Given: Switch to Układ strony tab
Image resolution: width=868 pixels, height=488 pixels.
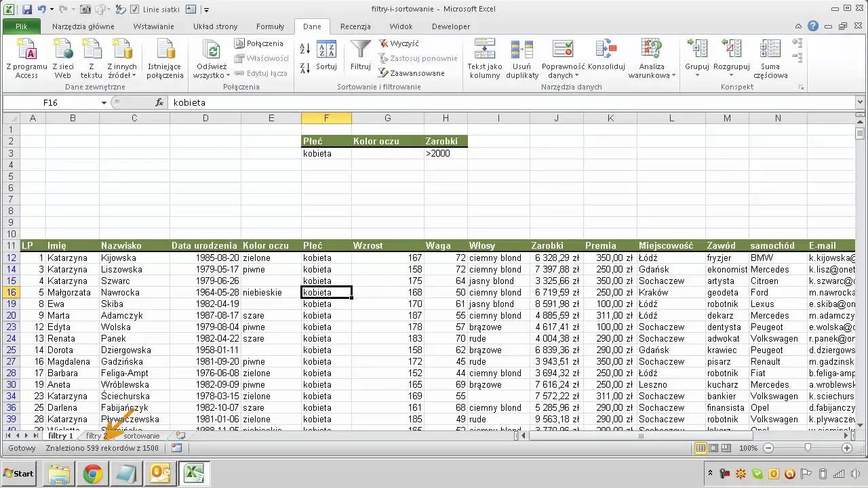Looking at the screenshot, I should 215,26.
